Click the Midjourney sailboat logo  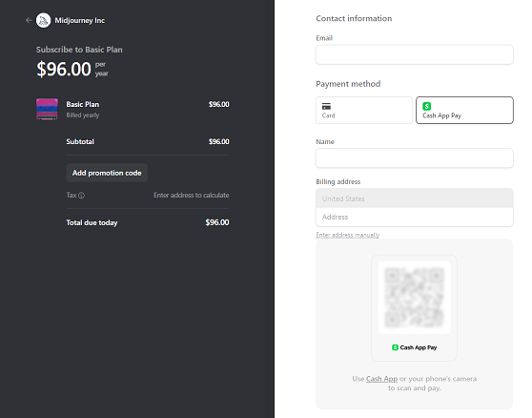44,20
